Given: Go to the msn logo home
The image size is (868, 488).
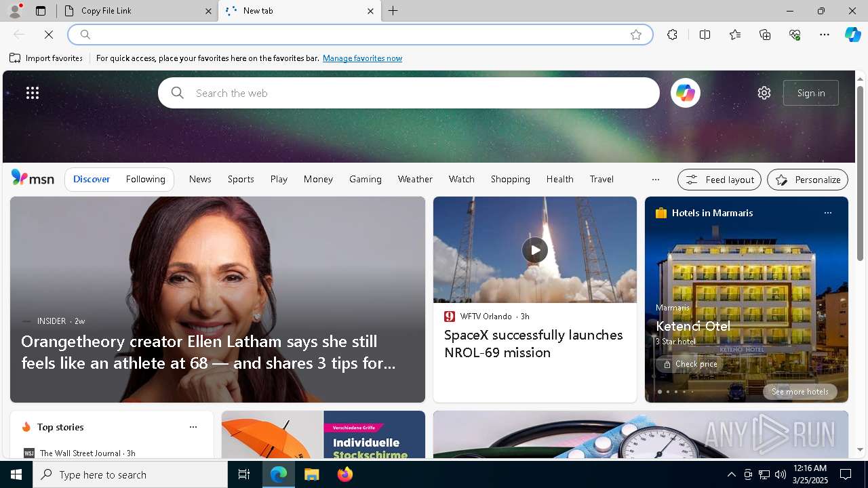Looking at the screenshot, I should [33, 178].
